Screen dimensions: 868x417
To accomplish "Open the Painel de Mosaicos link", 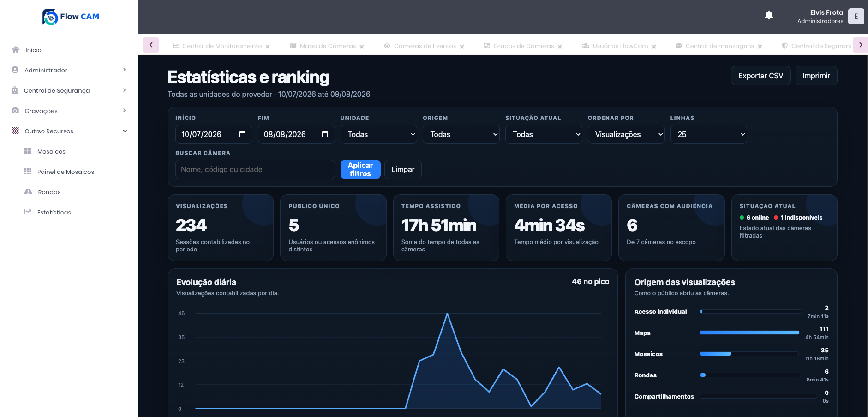I will [66, 172].
